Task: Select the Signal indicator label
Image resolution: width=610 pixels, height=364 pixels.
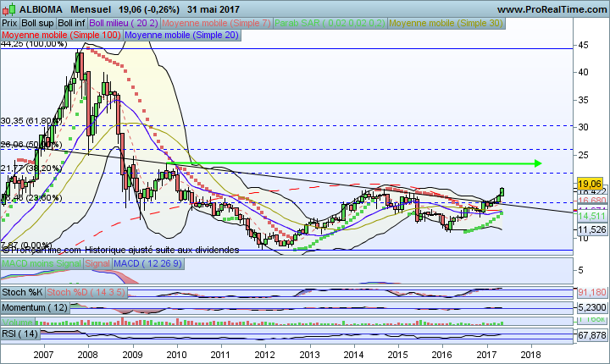Action: point(97,263)
